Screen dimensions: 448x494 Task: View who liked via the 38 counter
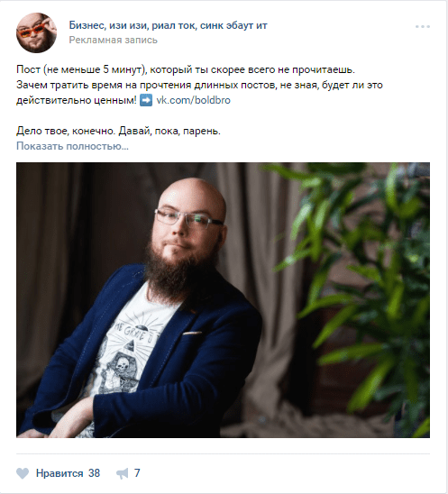click(94, 473)
